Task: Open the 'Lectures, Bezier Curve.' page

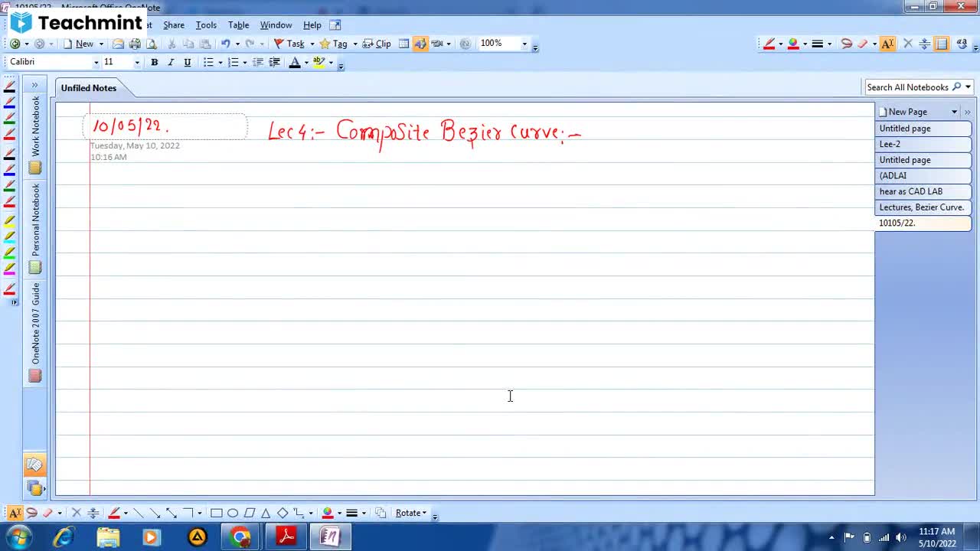Action: coord(923,207)
